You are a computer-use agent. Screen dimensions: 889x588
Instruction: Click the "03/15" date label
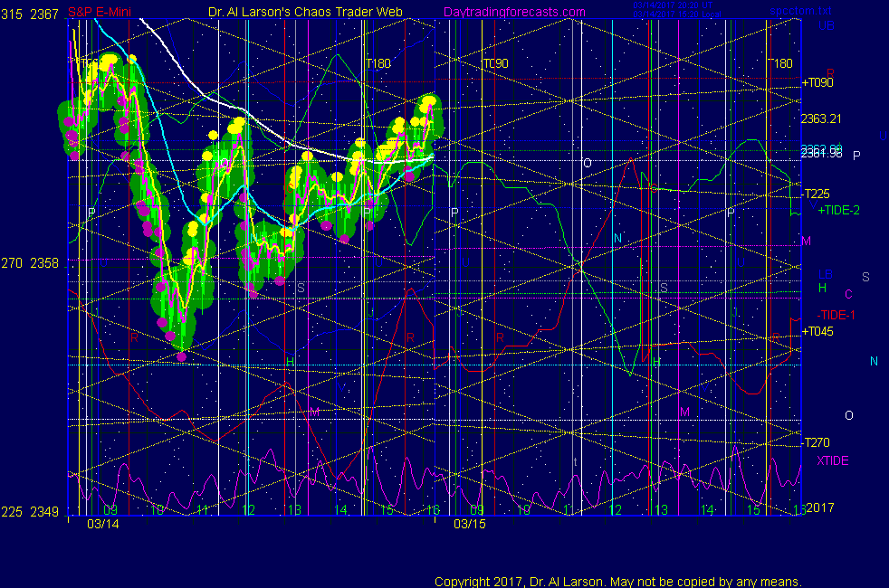coord(470,524)
